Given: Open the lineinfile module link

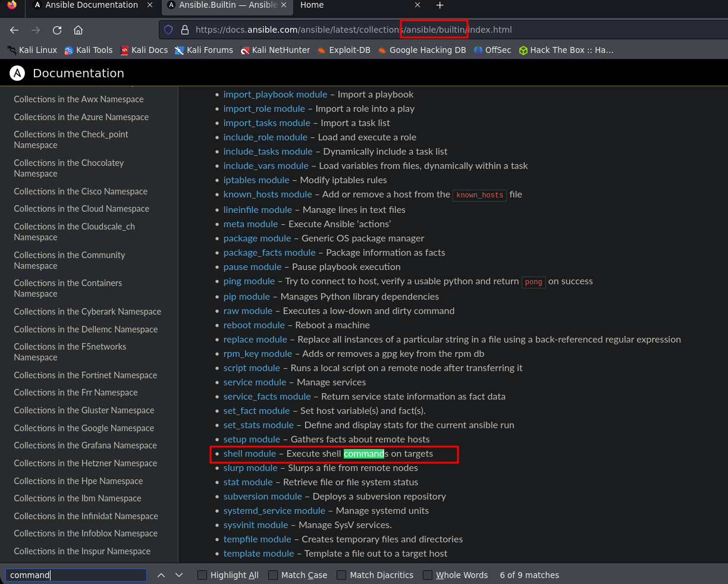Looking at the screenshot, I should [x=258, y=210].
